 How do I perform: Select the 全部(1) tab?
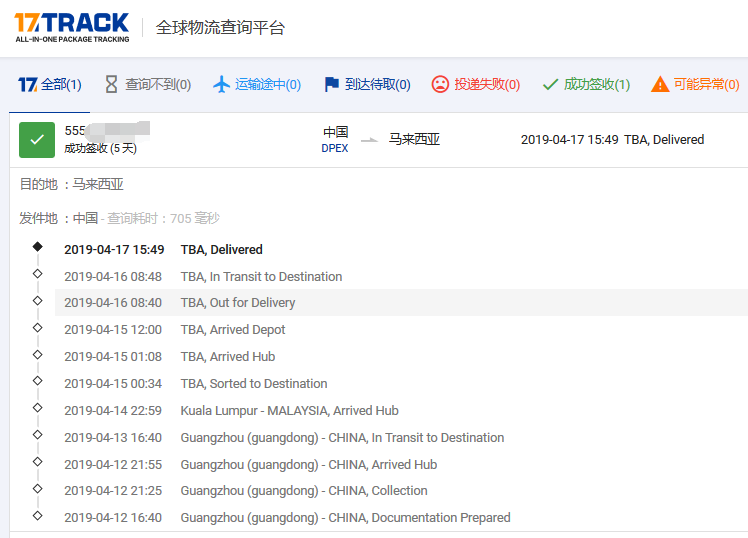pos(50,85)
